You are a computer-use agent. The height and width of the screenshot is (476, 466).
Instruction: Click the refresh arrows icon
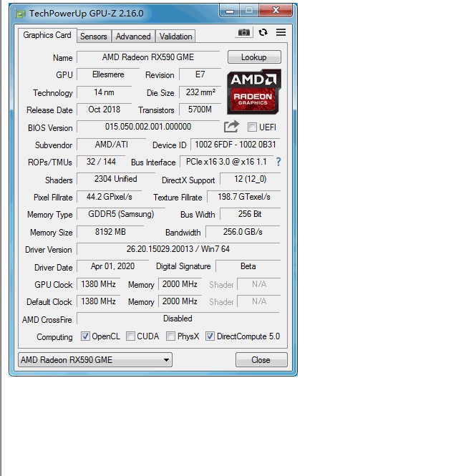[263, 32]
